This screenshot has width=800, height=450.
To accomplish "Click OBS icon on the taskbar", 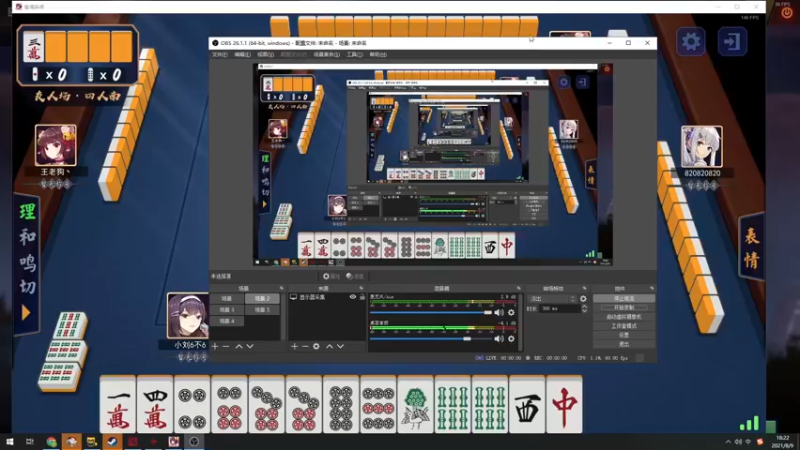I will click(194, 441).
